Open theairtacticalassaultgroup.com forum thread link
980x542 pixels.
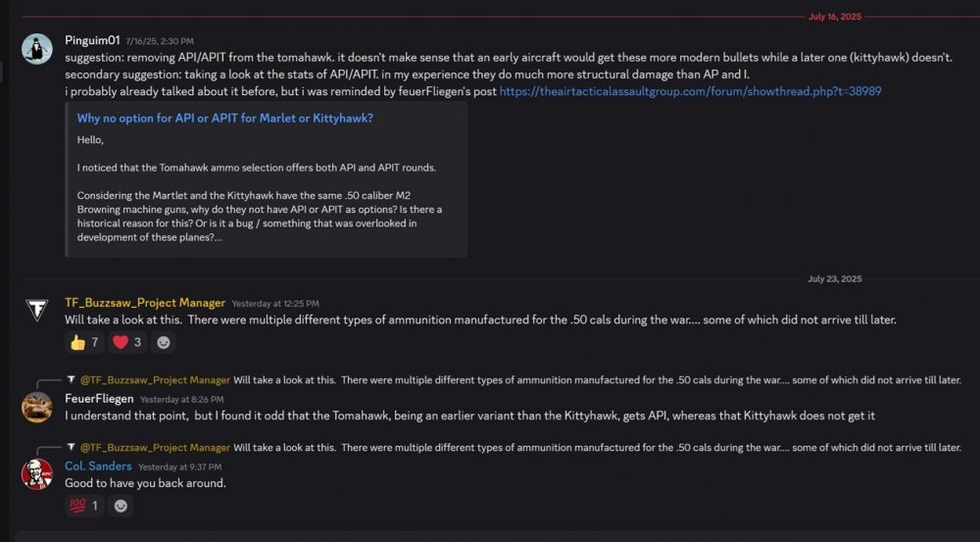point(690,90)
